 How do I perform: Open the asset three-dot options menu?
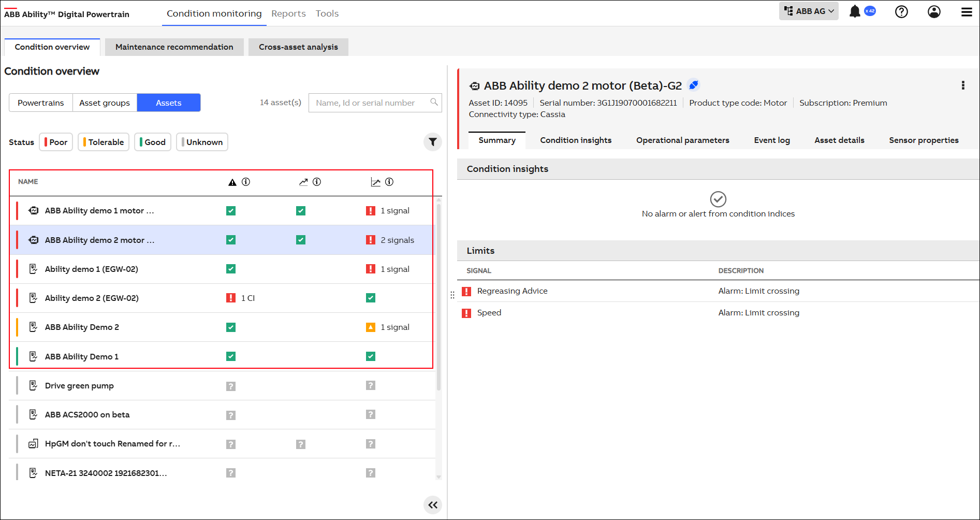click(963, 85)
